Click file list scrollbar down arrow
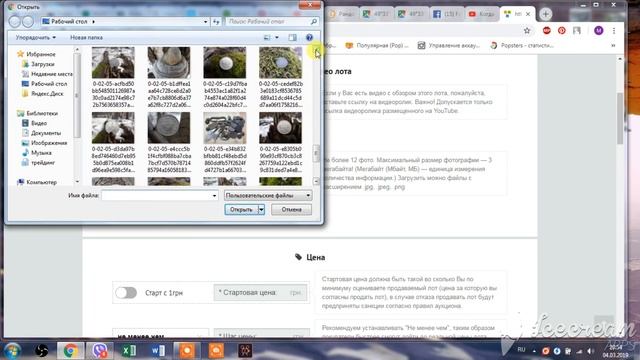 [x=316, y=181]
